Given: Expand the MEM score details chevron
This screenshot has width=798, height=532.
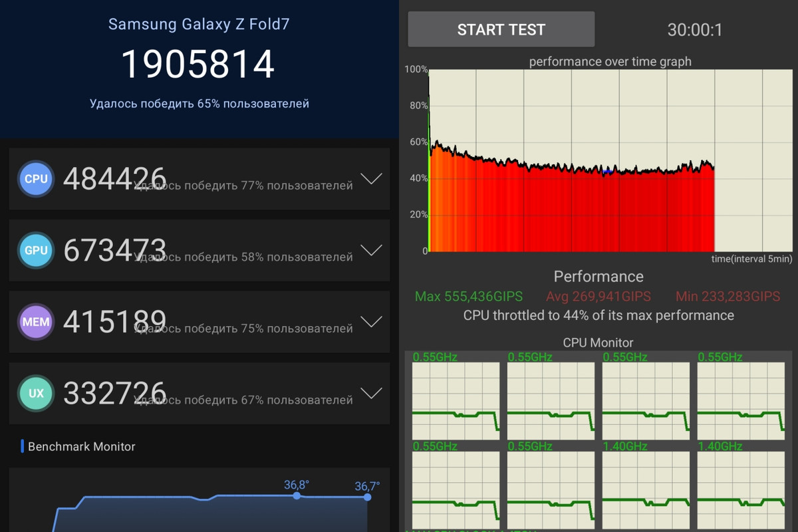Looking at the screenshot, I should pos(370,322).
